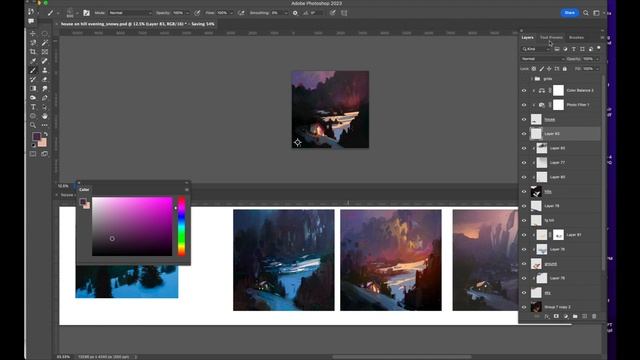Image resolution: width=640 pixels, height=360 pixels.
Task: Select the Brush tool in toolbox
Action: [x=33, y=70]
